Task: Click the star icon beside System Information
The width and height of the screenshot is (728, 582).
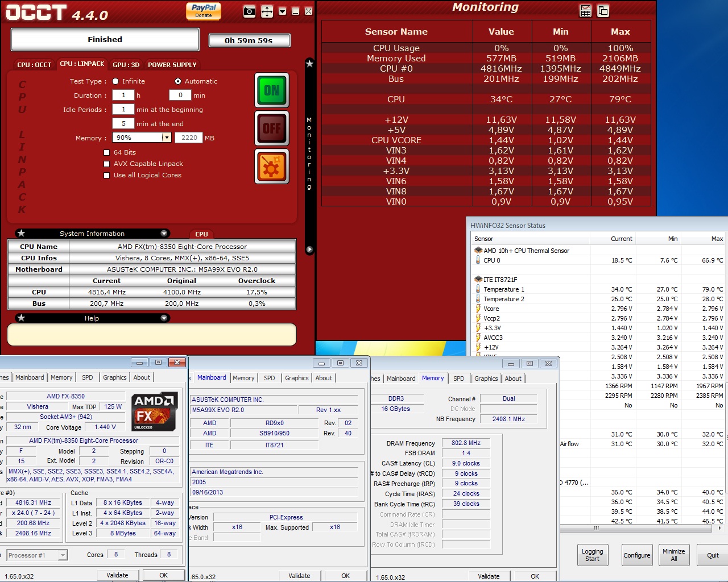Action: pos(21,233)
